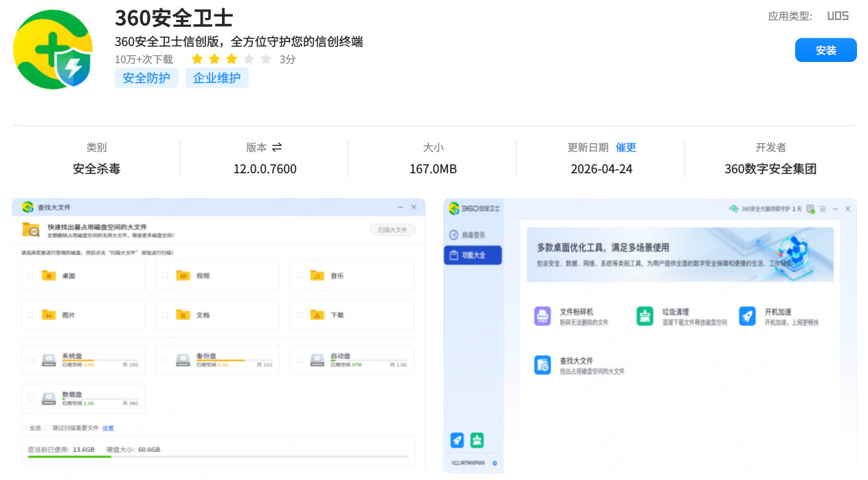This screenshot has width=868, height=480.
Task: Click the folder-search icon beside 快速找出最占用磁盘空间的大文件
Action: (31, 230)
